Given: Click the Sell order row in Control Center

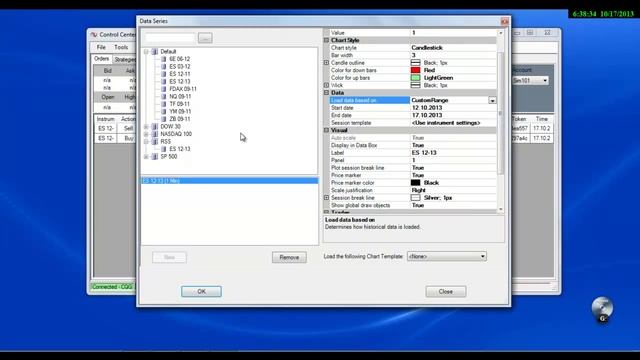Looking at the screenshot, I should [x=116, y=129].
